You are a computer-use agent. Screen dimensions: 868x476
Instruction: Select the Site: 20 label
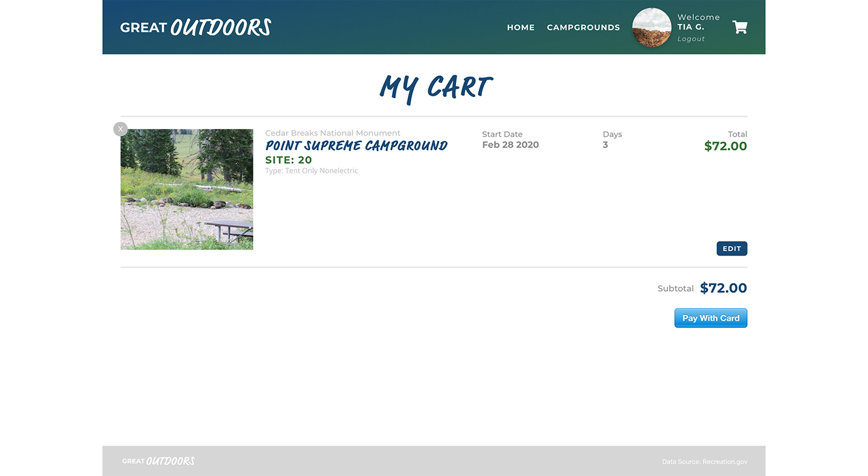[289, 160]
